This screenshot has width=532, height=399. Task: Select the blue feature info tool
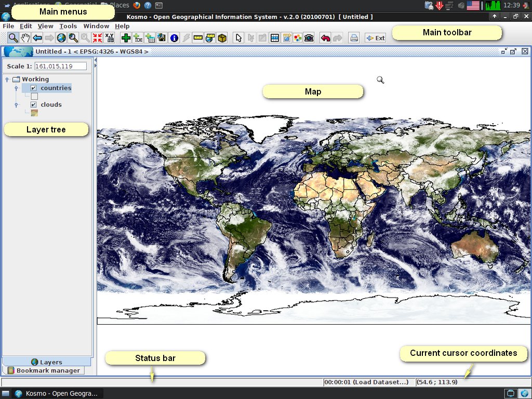(x=174, y=37)
